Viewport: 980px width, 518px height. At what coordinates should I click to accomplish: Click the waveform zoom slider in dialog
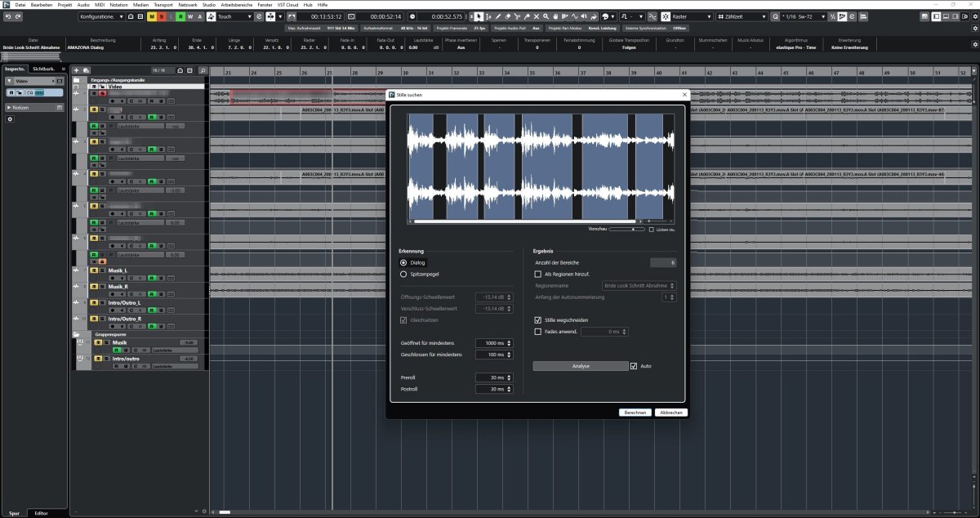click(x=656, y=221)
